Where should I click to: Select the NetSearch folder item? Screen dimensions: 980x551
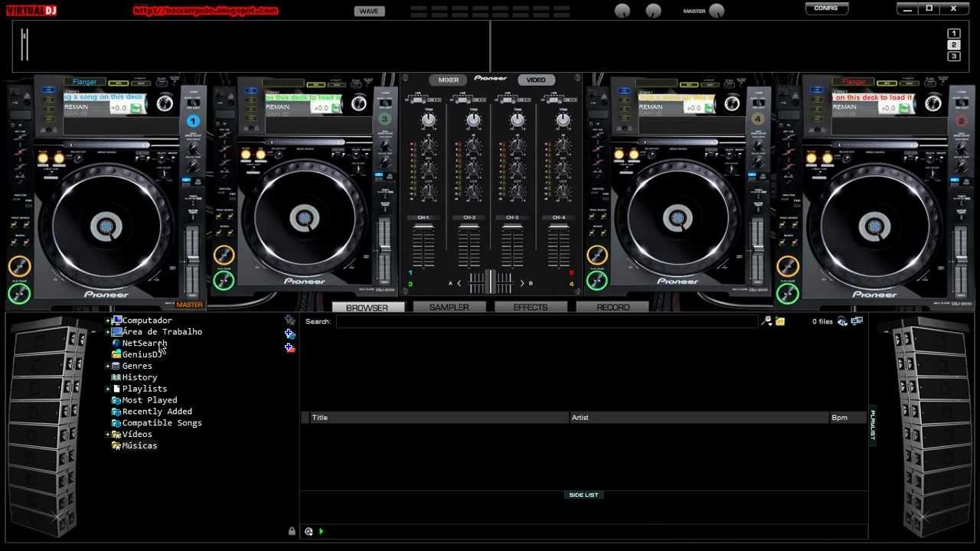pyautogui.click(x=145, y=344)
